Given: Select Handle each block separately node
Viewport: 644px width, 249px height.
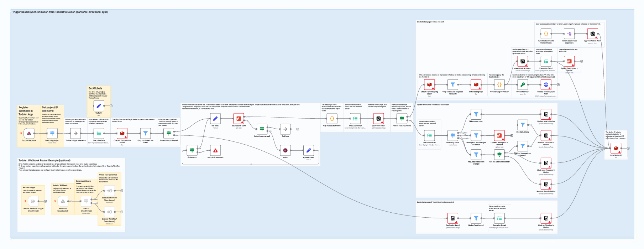Looking at the screenshot, I should pos(569,34).
